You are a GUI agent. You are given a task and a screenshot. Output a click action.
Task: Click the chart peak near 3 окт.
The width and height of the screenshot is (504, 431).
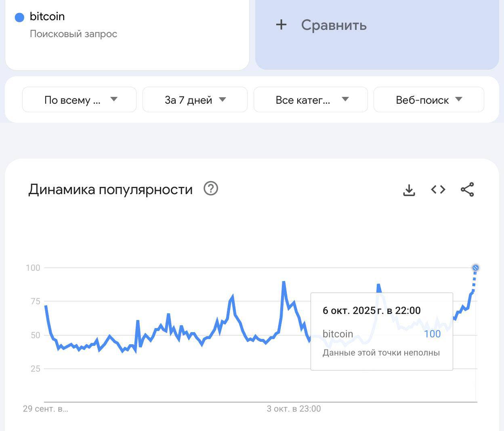click(283, 282)
